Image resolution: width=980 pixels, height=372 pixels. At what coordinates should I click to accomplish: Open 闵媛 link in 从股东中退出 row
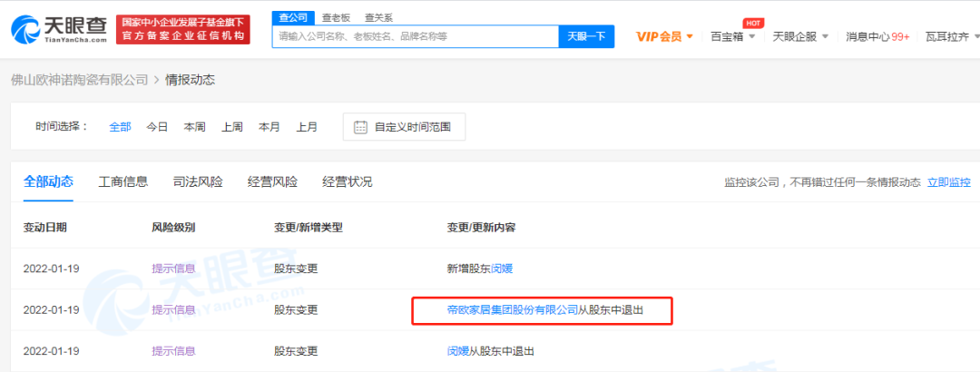pyautogui.click(x=458, y=351)
